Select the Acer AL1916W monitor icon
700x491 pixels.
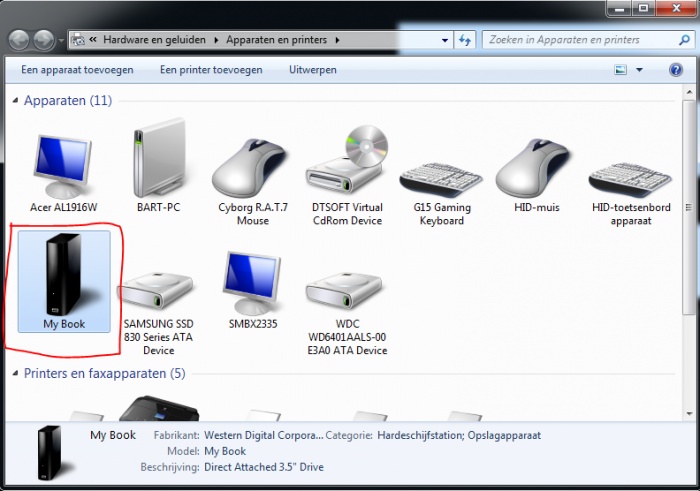(63, 167)
